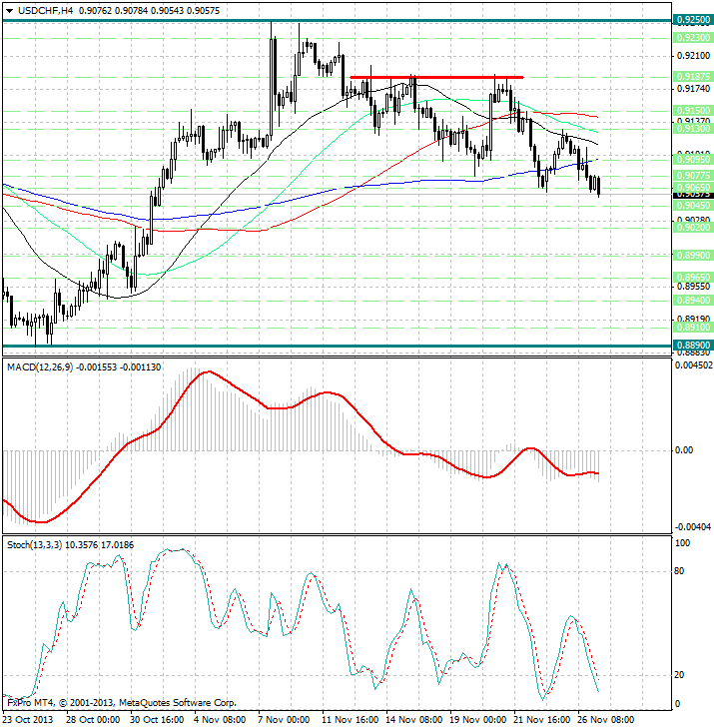Click the 28 Oct 00:00 date label
This screenshot has width=714, height=728.
pos(93,720)
